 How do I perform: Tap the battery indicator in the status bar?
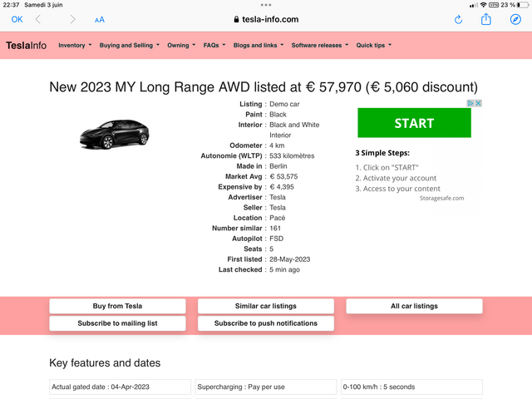[x=523, y=5]
